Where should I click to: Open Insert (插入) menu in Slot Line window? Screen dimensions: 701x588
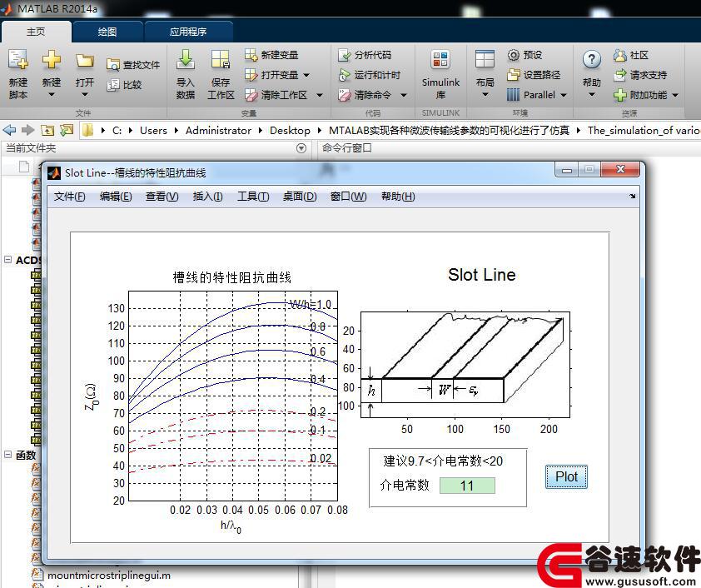[x=207, y=197]
